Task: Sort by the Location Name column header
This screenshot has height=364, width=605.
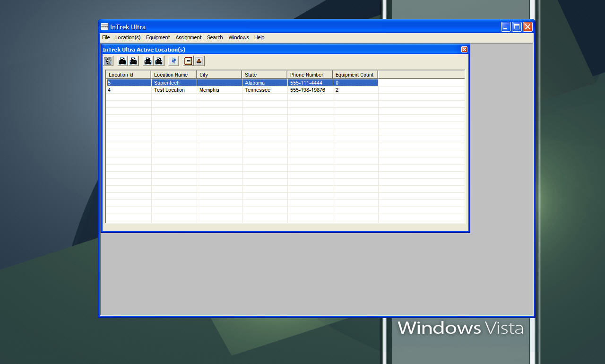Action: click(x=174, y=75)
